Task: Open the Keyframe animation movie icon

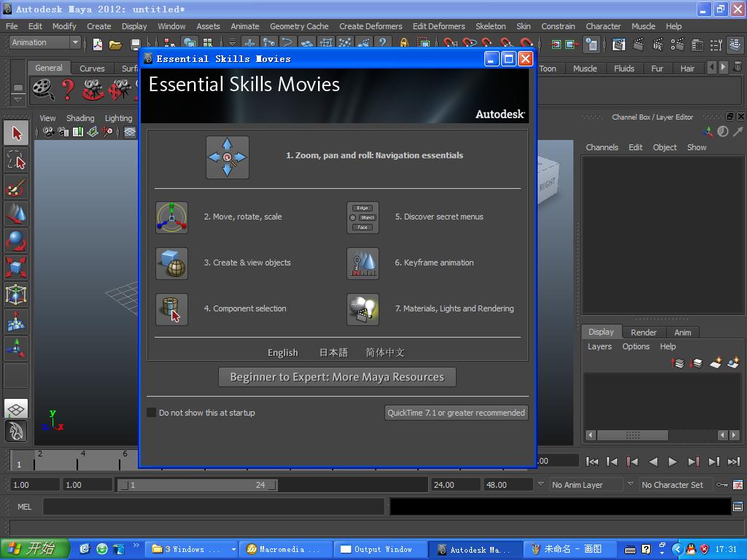Action: point(363,263)
